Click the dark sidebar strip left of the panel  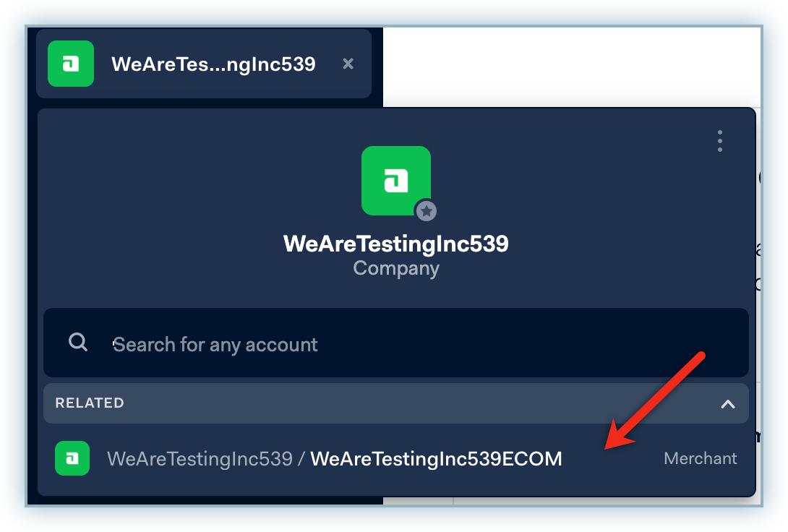pyautogui.click(x=32, y=289)
